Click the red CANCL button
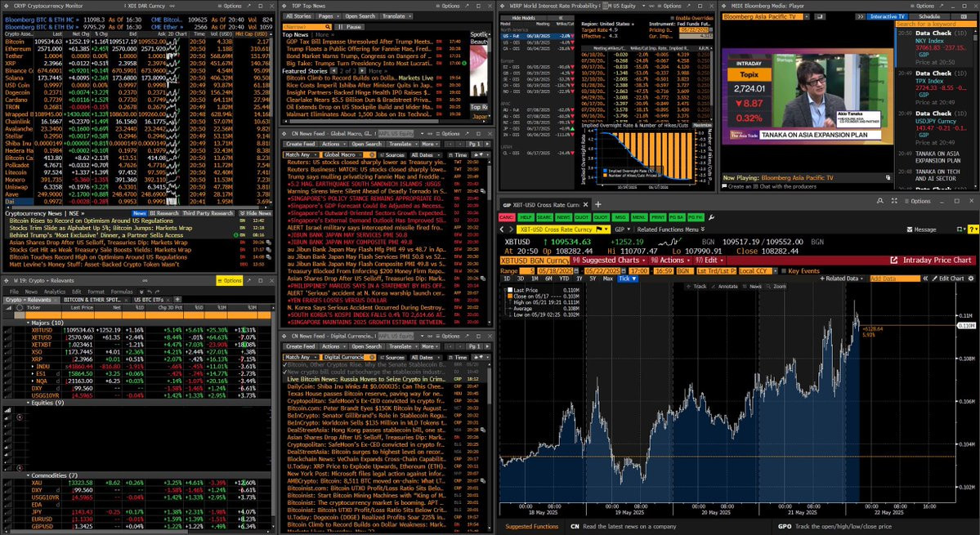 pos(507,217)
